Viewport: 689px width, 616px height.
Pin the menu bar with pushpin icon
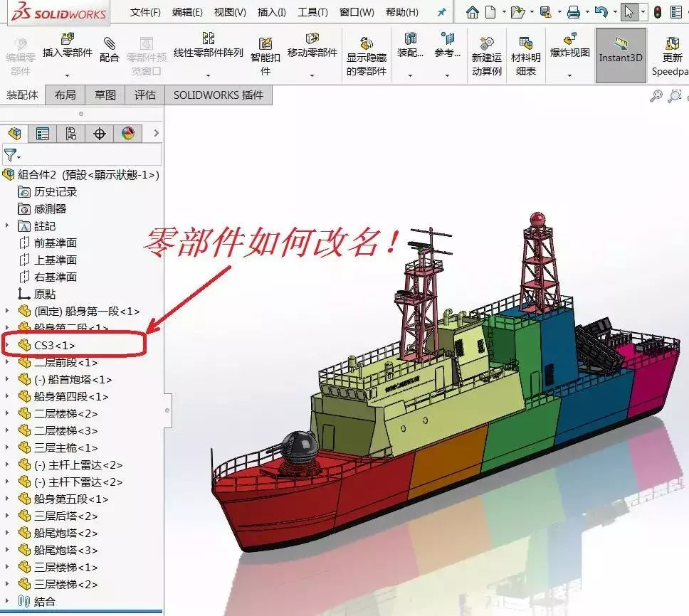tap(441, 12)
